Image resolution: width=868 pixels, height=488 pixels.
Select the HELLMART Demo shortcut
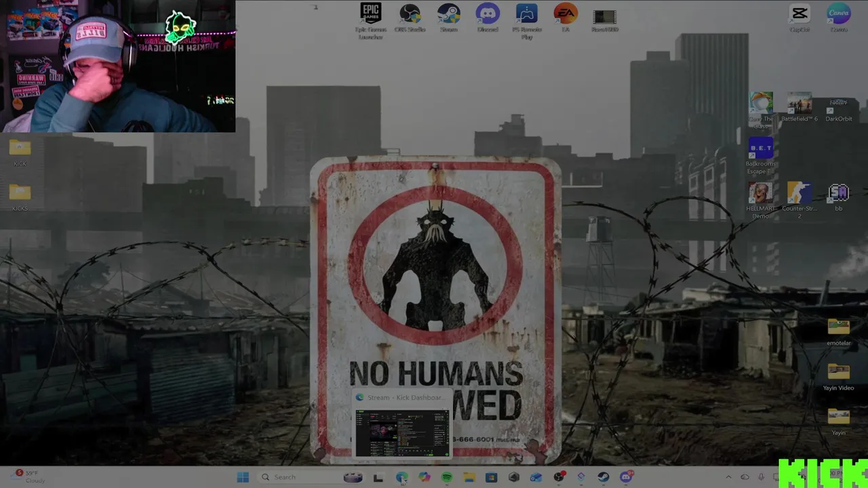coord(761,201)
